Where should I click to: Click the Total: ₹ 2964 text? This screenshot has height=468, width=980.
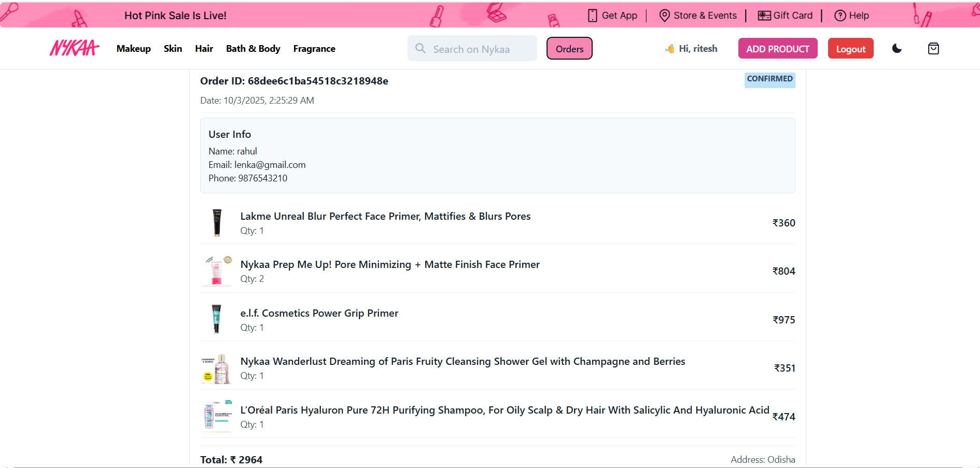pyautogui.click(x=231, y=460)
